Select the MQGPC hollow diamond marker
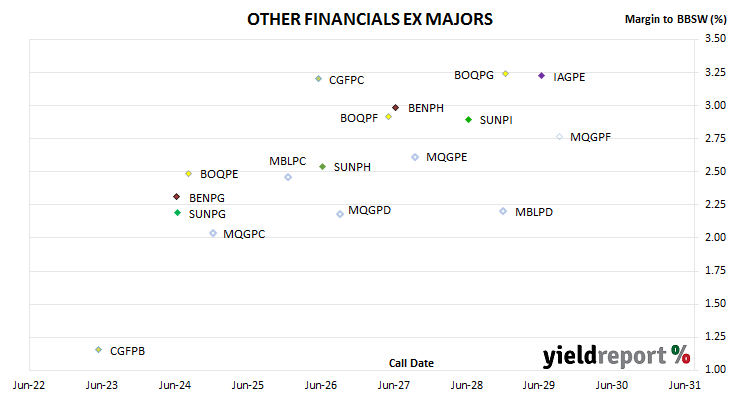Viewport: 730px width, 399px height. click(213, 233)
